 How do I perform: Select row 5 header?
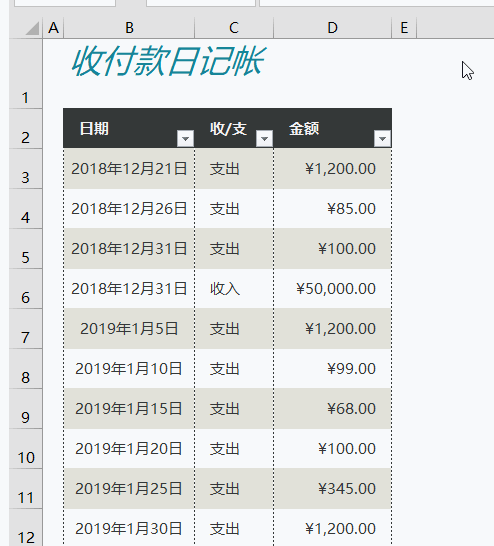[25, 249]
